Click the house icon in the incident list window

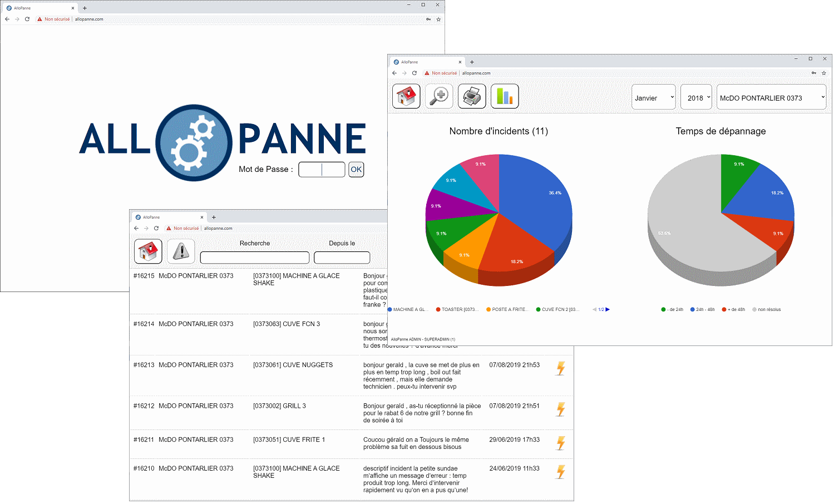(x=148, y=251)
